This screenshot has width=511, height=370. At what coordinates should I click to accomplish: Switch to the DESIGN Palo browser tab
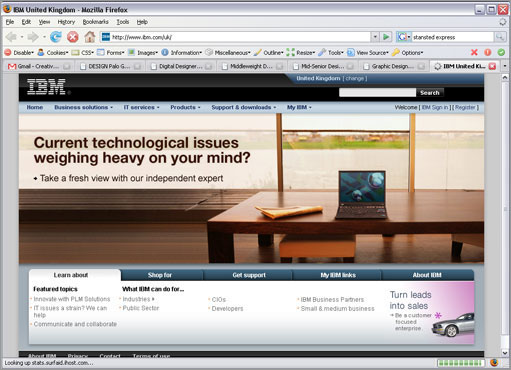[109, 66]
